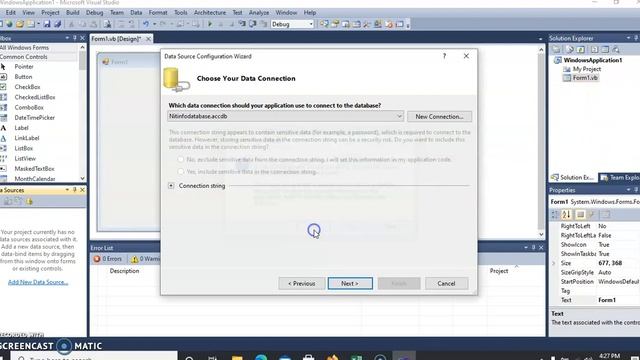Screen dimensions: 640x360
Task: Expand the Size property row
Action: (554, 263)
